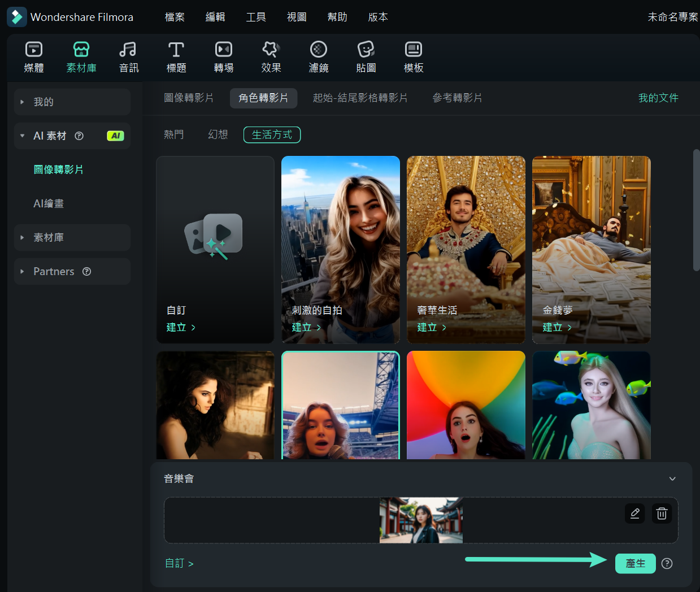
Task: Open the 工具 menu
Action: click(256, 17)
